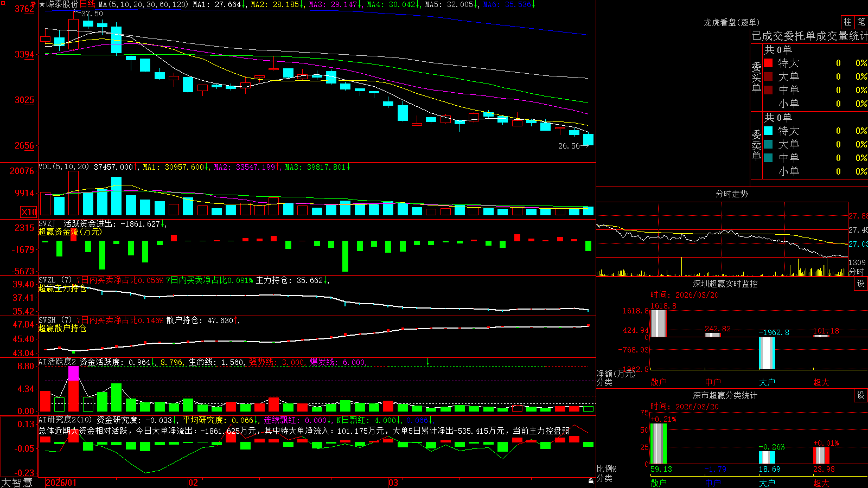Click MA1: 27.664 value
This screenshot has height=488, width=868.
tap(217, 4)
